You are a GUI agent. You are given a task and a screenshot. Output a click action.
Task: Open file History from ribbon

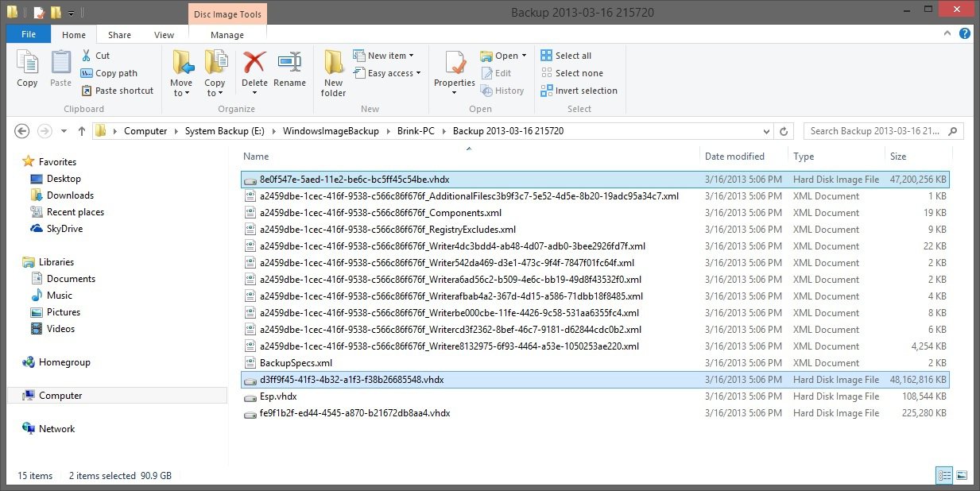coord(502,91)
